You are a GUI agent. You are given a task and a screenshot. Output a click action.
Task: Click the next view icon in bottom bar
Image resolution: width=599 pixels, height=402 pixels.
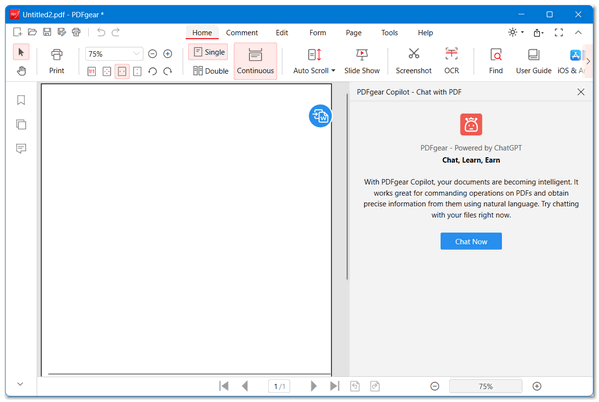coord(375,386)
